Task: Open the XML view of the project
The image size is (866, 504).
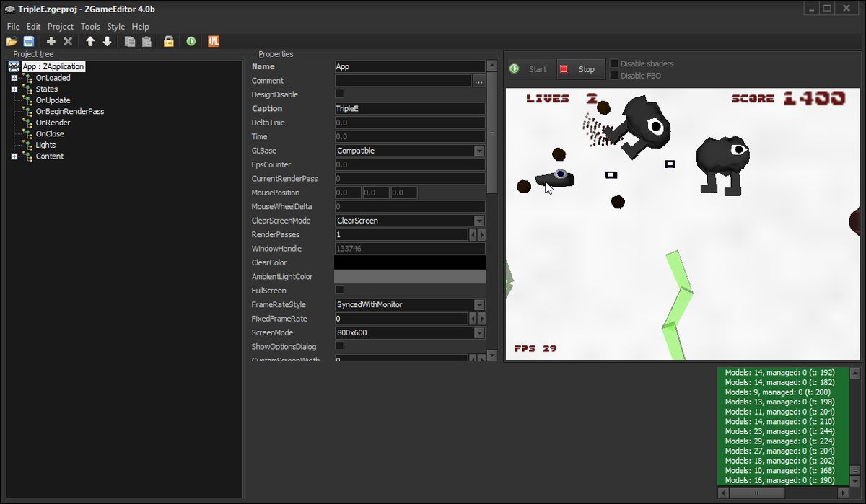Action: pos(213,41)
